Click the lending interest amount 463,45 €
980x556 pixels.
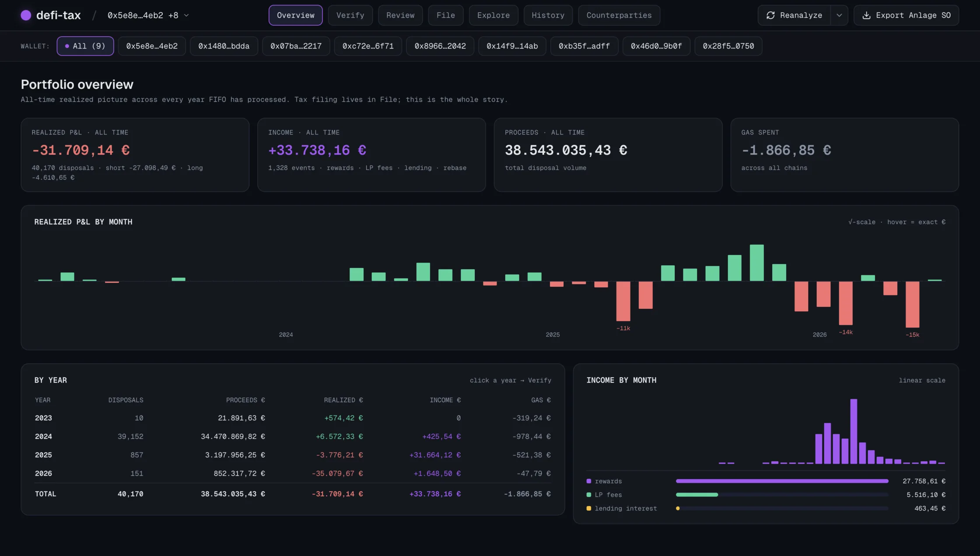[x=930, y=508]
